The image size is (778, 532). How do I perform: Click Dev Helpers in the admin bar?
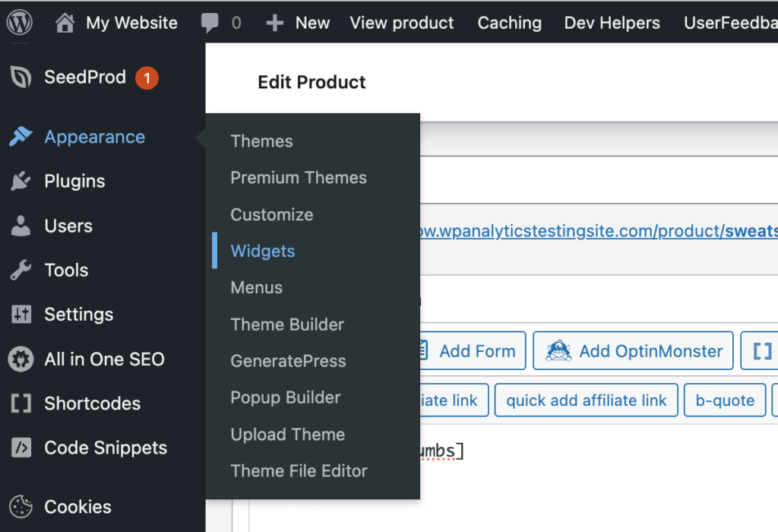pyautogui.click(x=612, y=22)
